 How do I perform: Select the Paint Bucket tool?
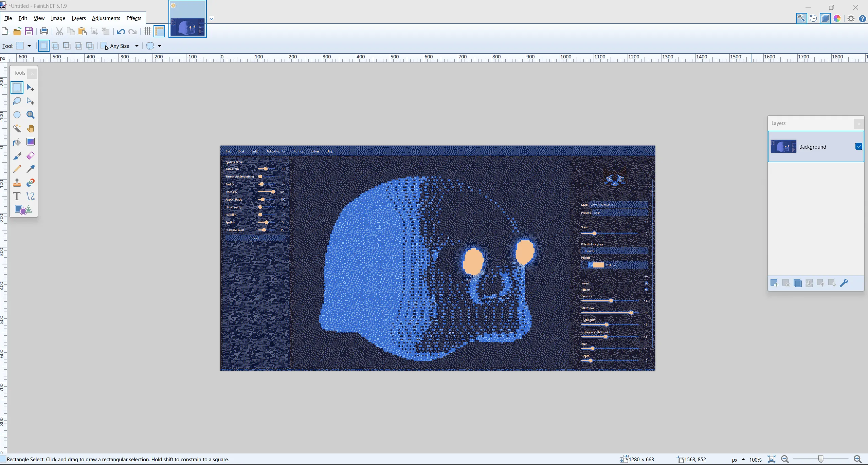pos(17,142)
